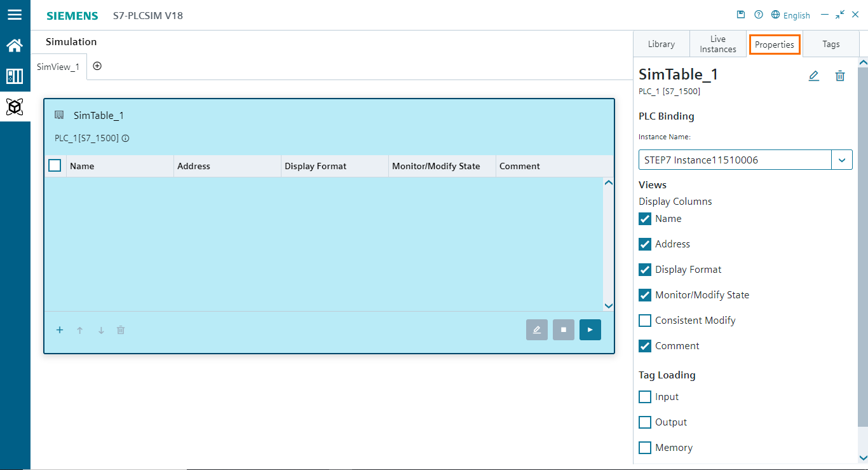Switch to the Tags tab

point(831,44)
